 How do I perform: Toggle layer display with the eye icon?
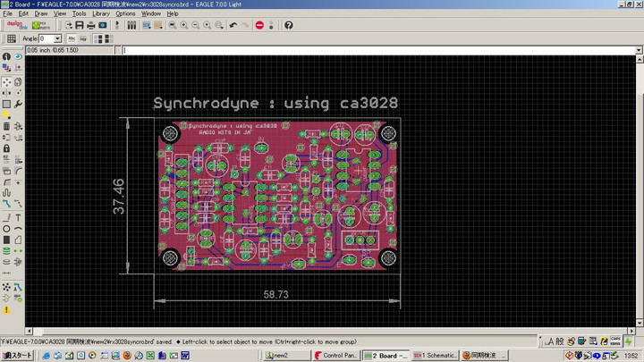tap(19, 56)
